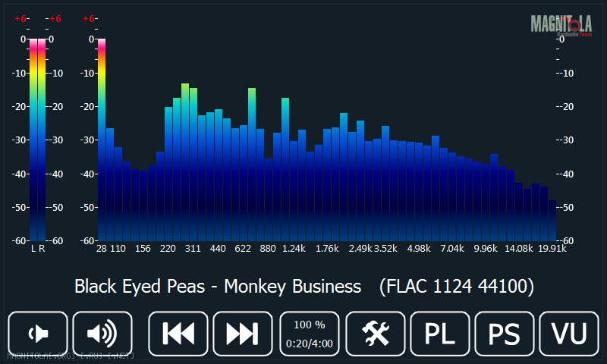Viewport: 607px width, 364px height.
Task: Click the MAGNITOLA CarAudio Team logo
Action: coord(561,26)
